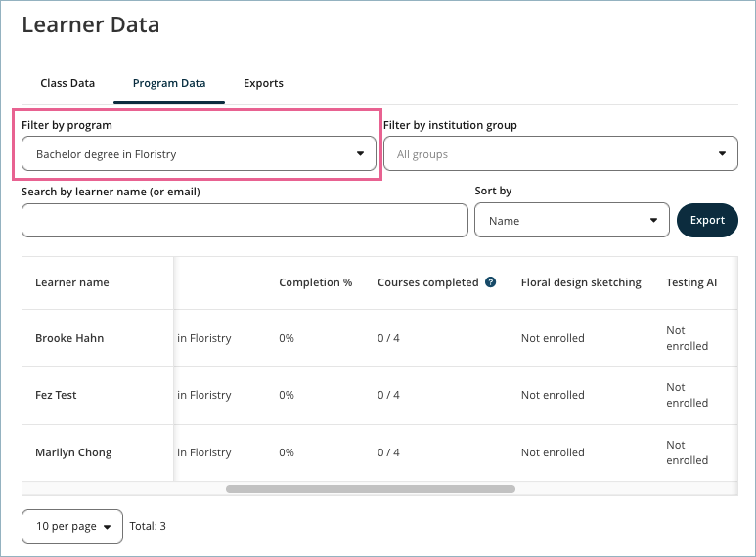Open the Exports tab

tap(263, 83)
